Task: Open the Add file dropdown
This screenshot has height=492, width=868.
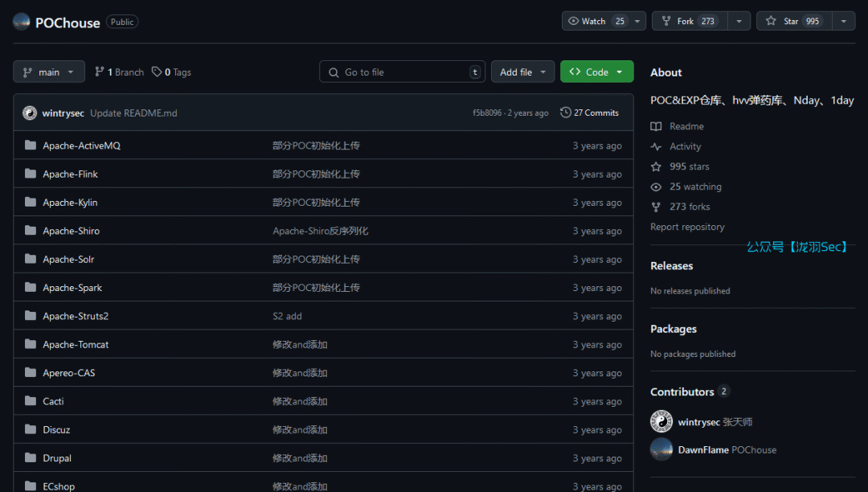Action: (522, 72)
